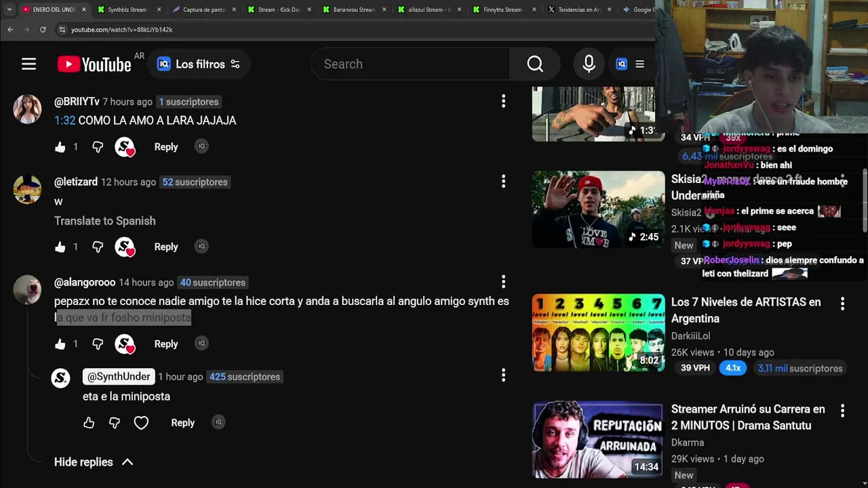Toggle creator heart on @letizard comment

[125, 247]
